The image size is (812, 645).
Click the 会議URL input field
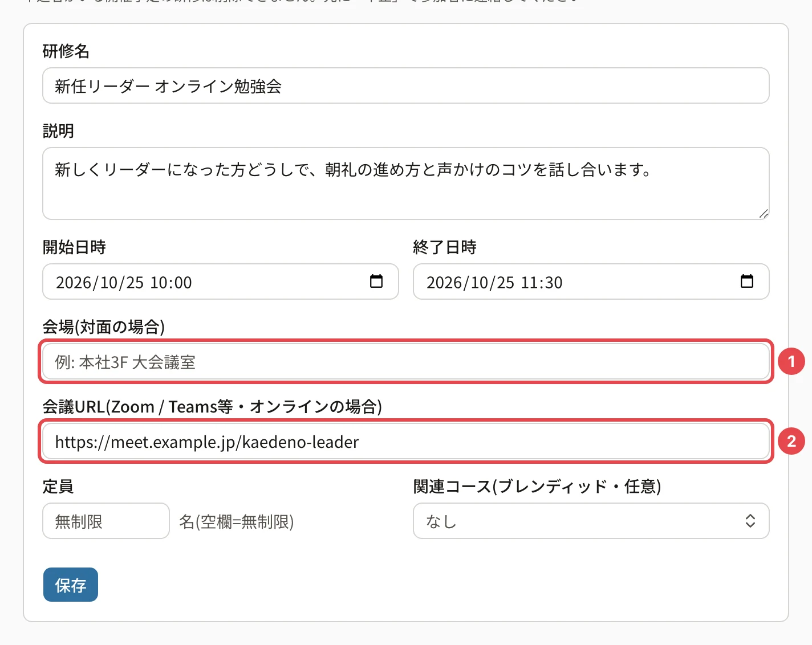tap(406, 441)
